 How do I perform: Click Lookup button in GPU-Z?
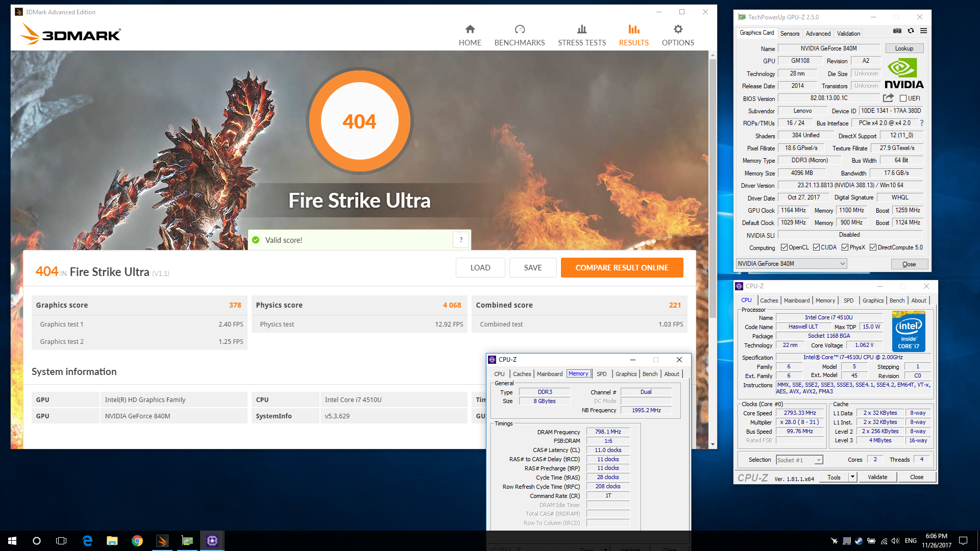tap(904, 48)
